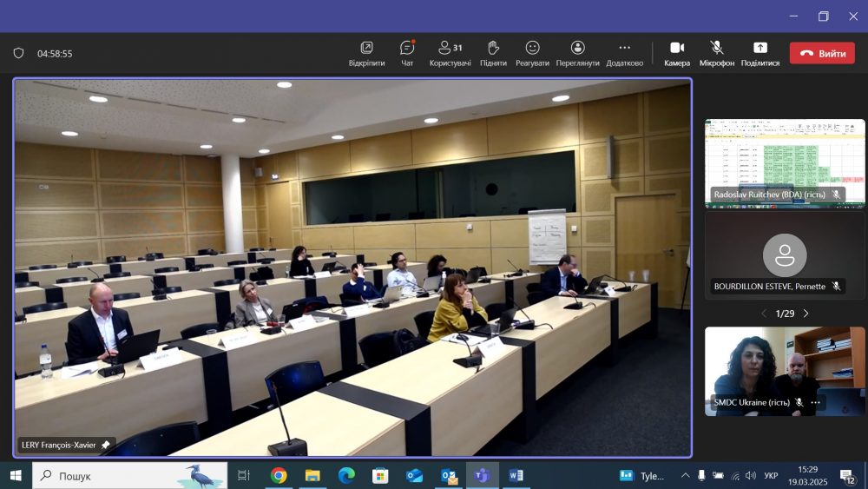Click the shield meeting info icon
Viewport: 868px width, 489px height.
(18, 53)
